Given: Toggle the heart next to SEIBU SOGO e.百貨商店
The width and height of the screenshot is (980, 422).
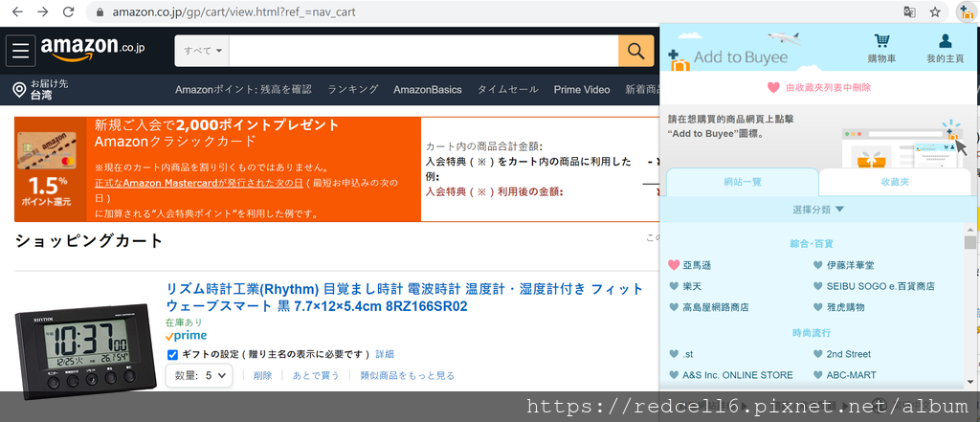Looking at the screenshot, I should [x=817, y=286].
